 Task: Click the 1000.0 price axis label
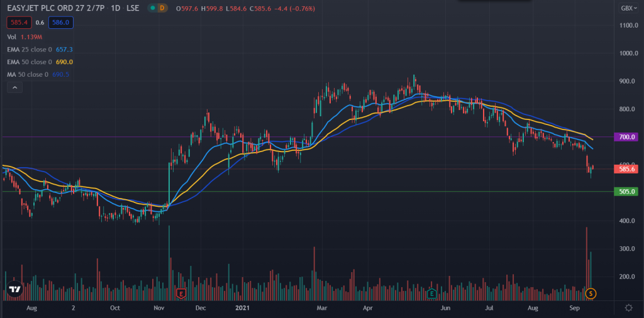pos(629,53)
